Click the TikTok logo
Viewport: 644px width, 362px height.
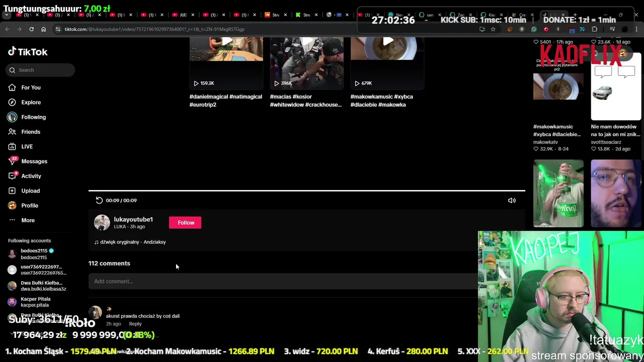click(x=28, y=52)
